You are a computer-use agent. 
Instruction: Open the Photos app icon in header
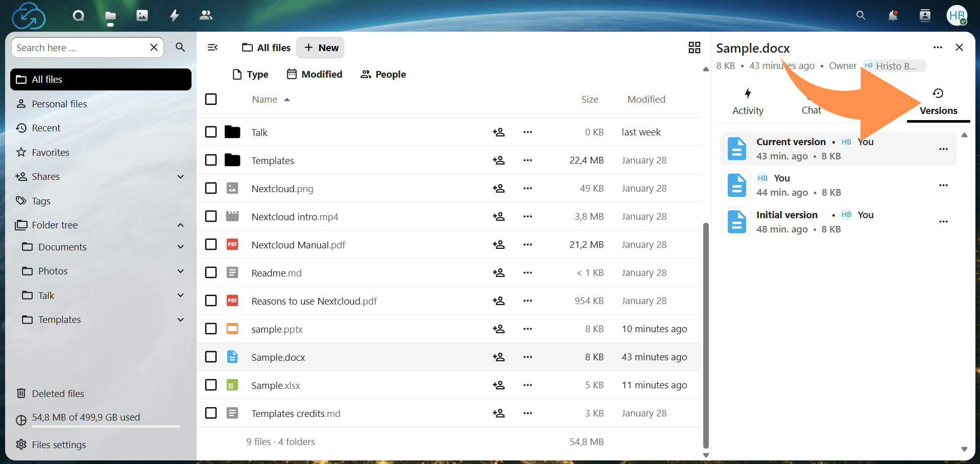point(141,15)
